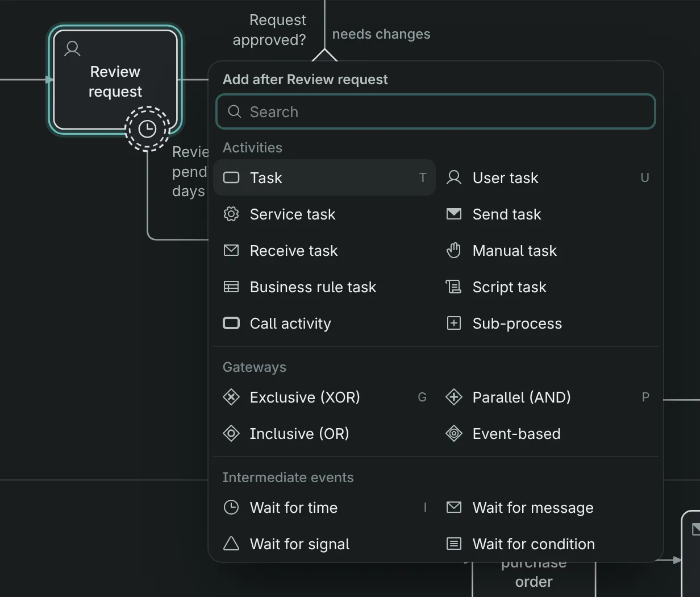
Task: Pick Receive task from the menu
Action: (x=324, y=250)
